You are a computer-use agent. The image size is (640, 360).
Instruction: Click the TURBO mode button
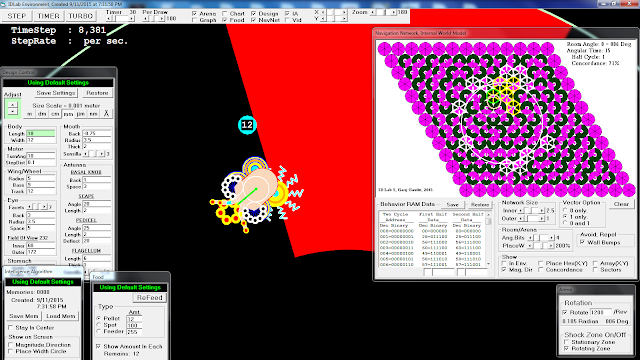pos(80,16)
